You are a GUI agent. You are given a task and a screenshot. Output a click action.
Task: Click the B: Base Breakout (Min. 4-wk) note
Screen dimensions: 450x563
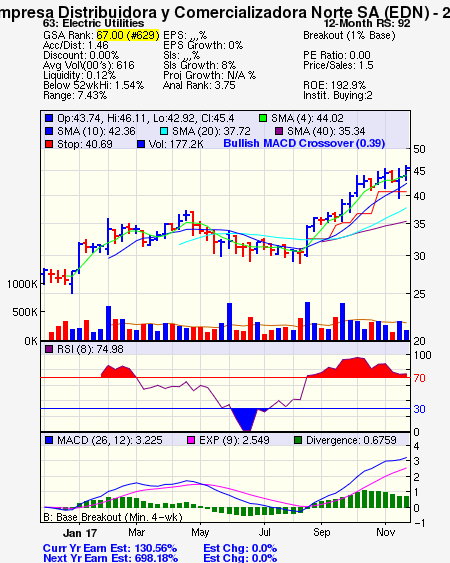113,517
